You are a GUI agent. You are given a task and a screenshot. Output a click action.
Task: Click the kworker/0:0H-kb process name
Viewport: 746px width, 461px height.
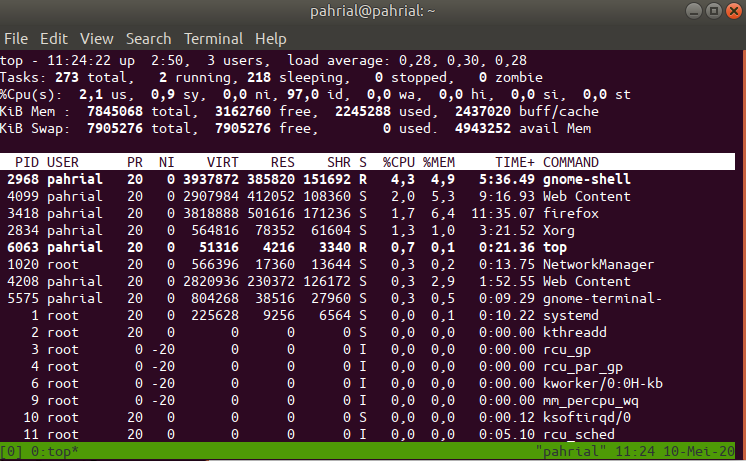(603, 383)
